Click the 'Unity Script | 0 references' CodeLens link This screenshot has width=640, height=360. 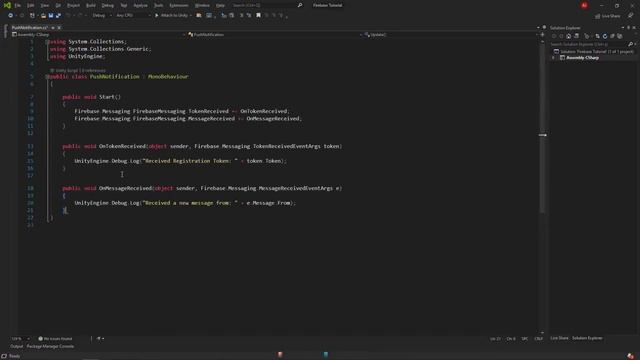(78, 71)
